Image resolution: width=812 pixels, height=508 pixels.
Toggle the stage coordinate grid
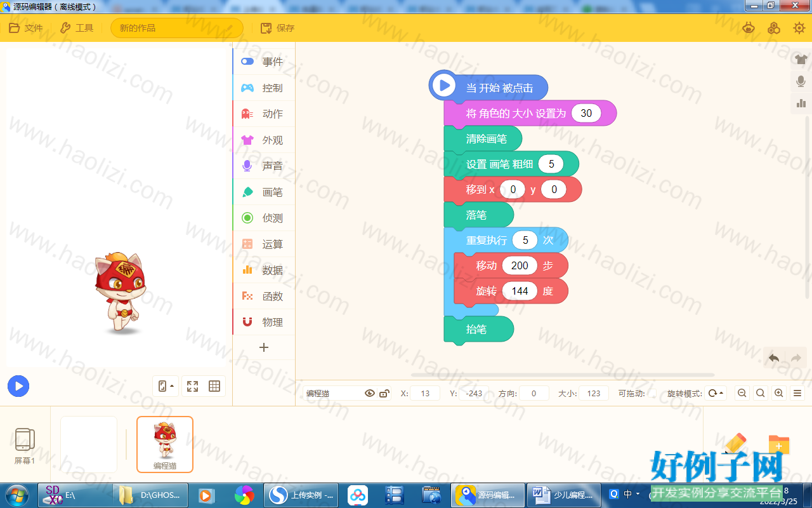(x=214, y=386)
